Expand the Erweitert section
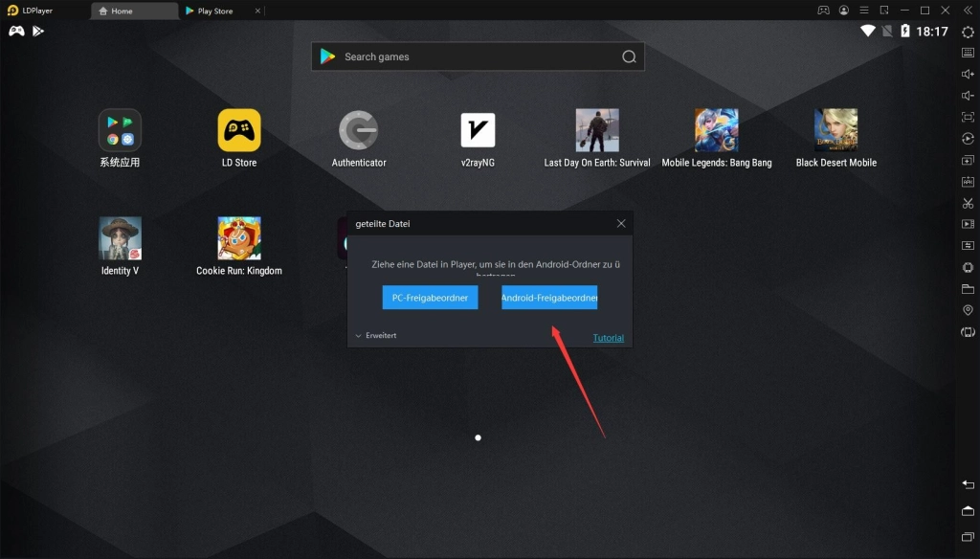Screen dimensions: 980x559 (x=375, y=336)
